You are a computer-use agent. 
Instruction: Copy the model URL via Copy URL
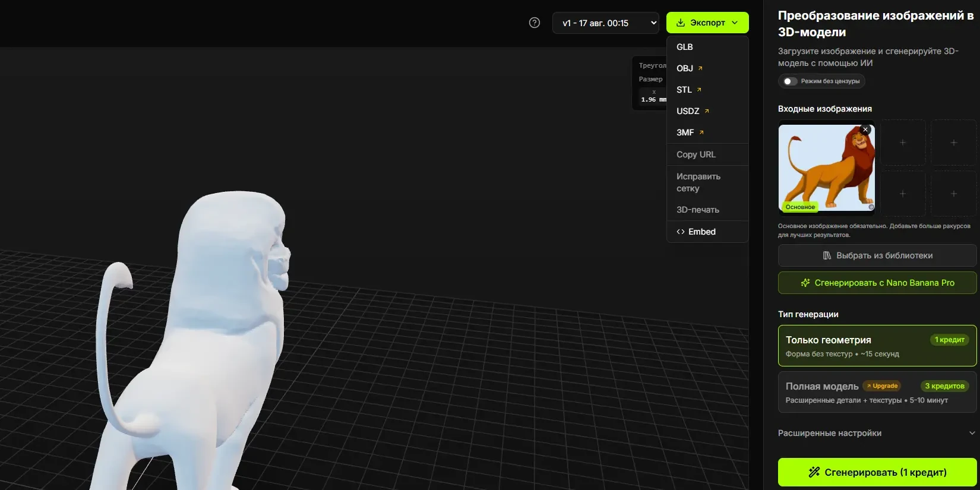707,154
